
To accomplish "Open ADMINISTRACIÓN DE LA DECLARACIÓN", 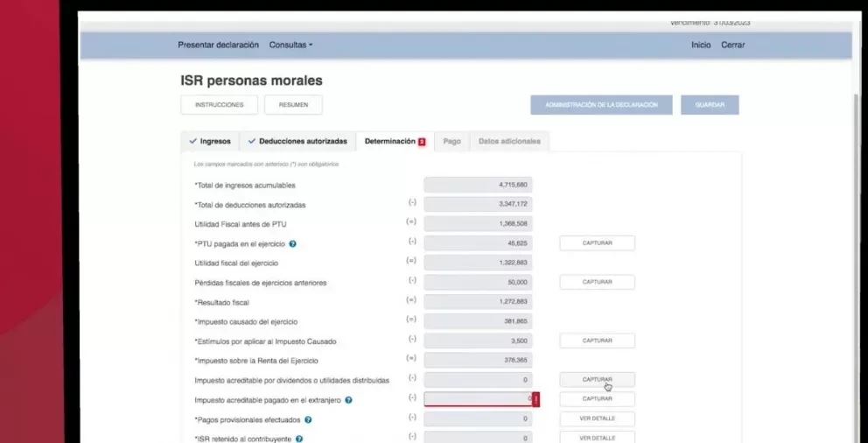I will 601,105.
